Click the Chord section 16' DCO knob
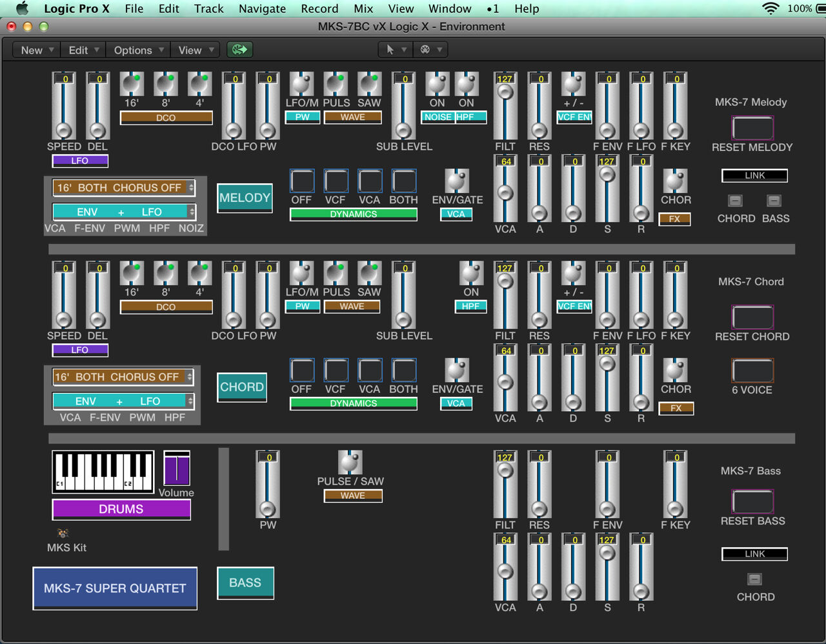 click(132, 274)
